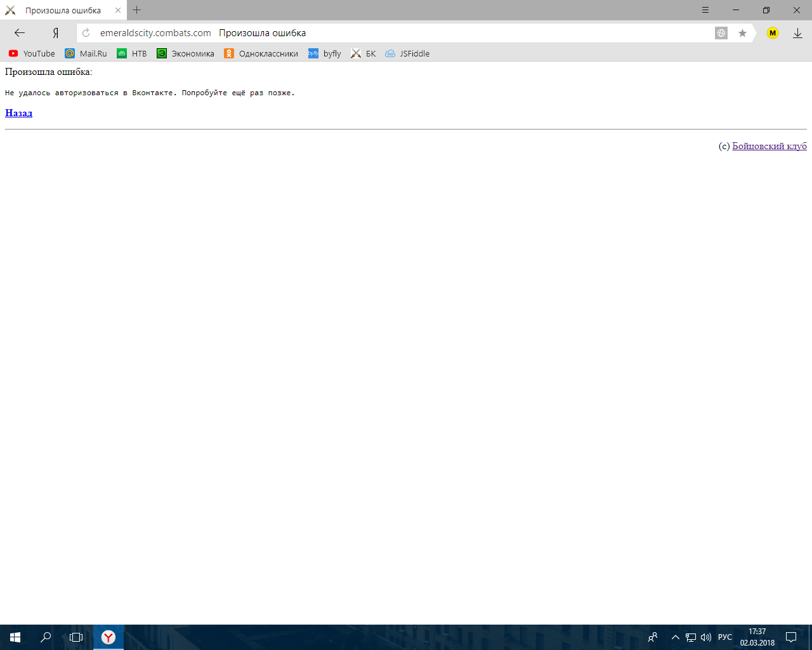Restore down the browser window
The height and width of the screenshot is (650, 812).
point(766,10)
